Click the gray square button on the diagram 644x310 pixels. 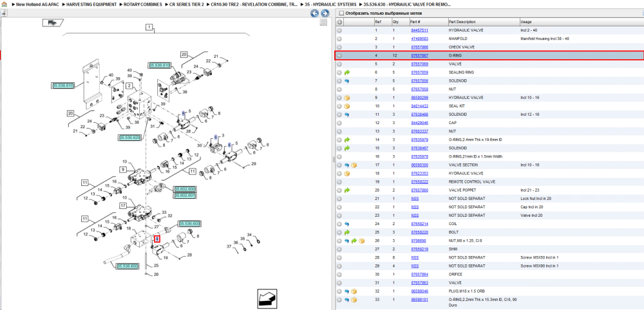324,22
